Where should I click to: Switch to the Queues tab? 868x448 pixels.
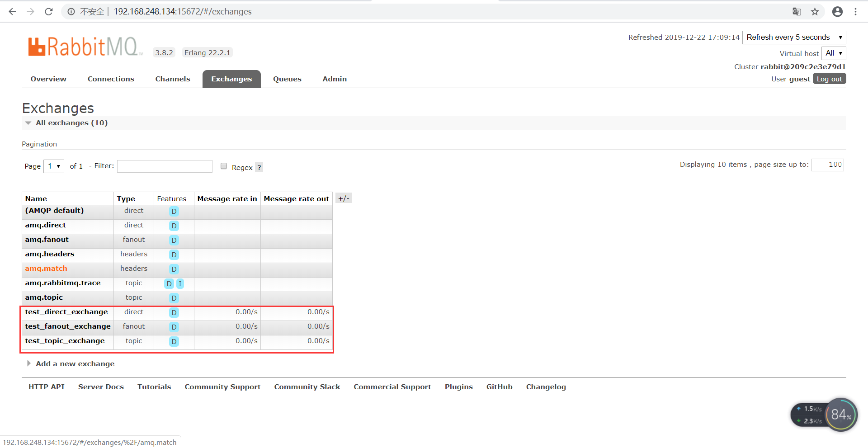point(287,79)
